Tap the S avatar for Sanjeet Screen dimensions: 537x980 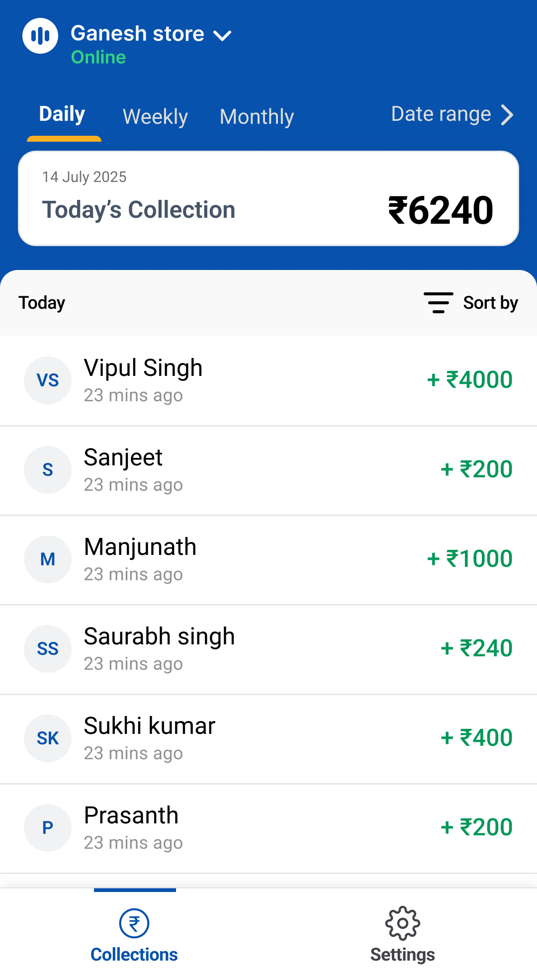coord(48,470)
